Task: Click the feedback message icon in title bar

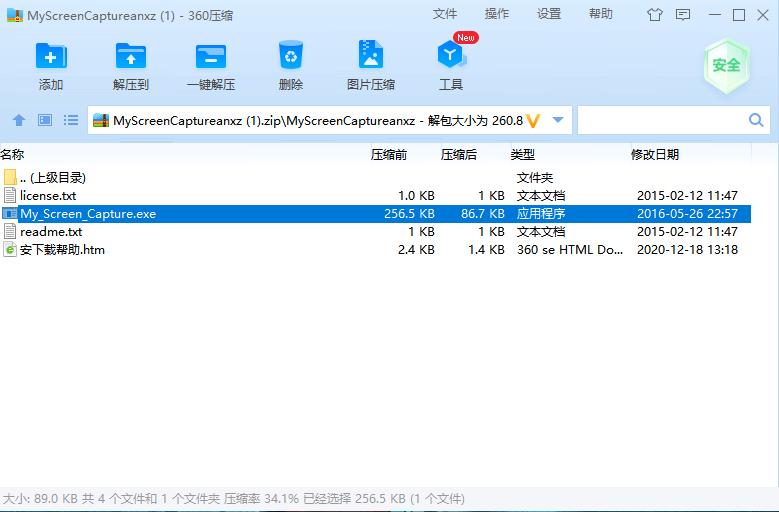Action: (683, 15)
